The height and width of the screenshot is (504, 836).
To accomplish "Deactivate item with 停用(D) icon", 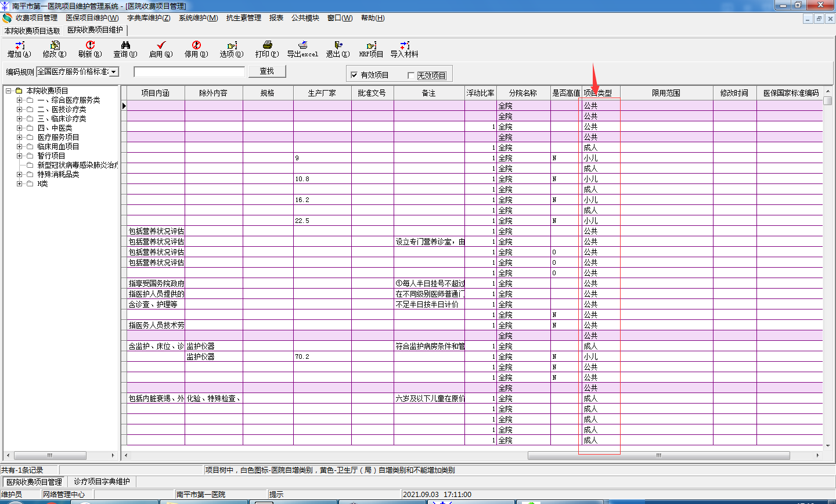I will pyautogui.click(x=196, y=49).
